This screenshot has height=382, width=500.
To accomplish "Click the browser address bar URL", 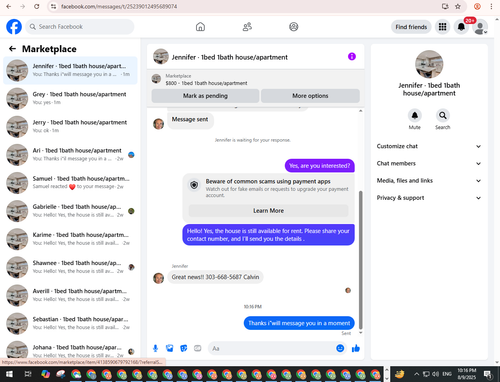I will coord(119,6).
